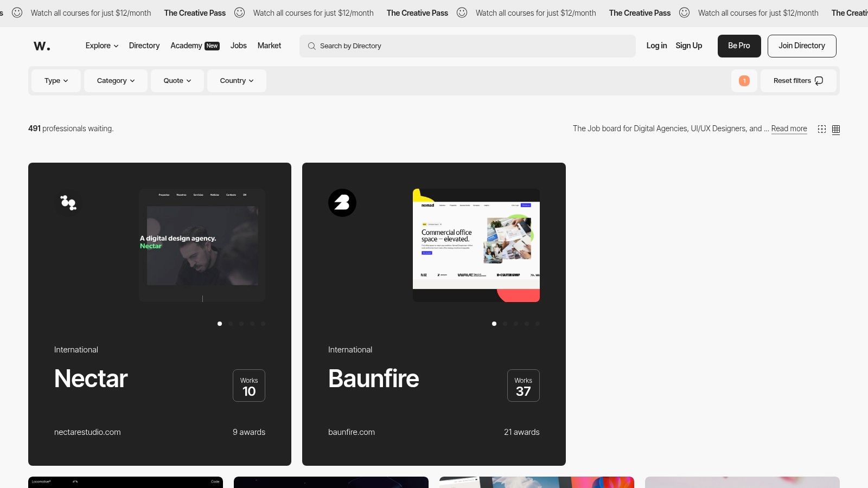Image resolution: width=868 pixels, height=488 pixels.
Task: Open Nectar's circular agency logo
Action: (x=68, y=202)
